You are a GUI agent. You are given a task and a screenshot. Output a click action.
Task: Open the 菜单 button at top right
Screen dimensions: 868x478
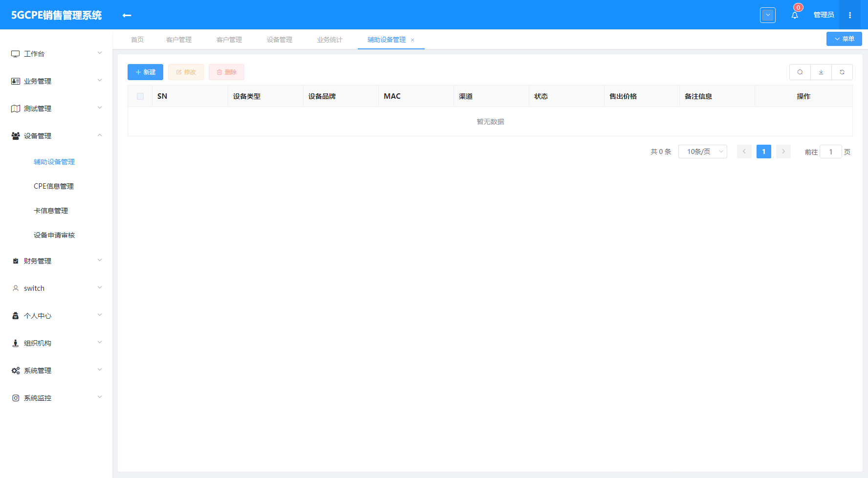pos(844,39)
